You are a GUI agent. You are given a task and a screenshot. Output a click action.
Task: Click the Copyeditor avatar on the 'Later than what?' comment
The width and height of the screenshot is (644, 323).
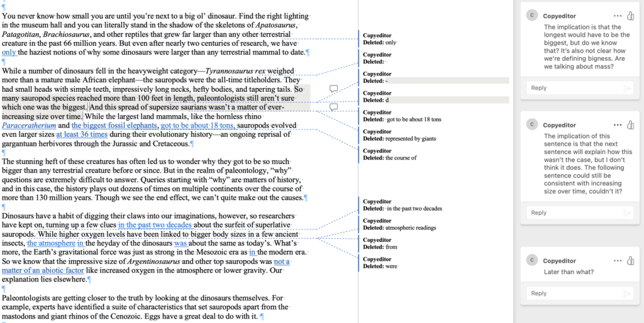tap(533, 261)
